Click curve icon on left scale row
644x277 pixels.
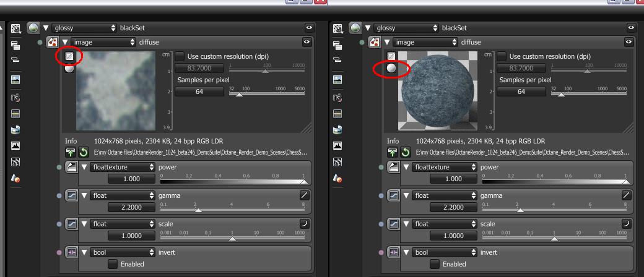(x=304, y=224)
